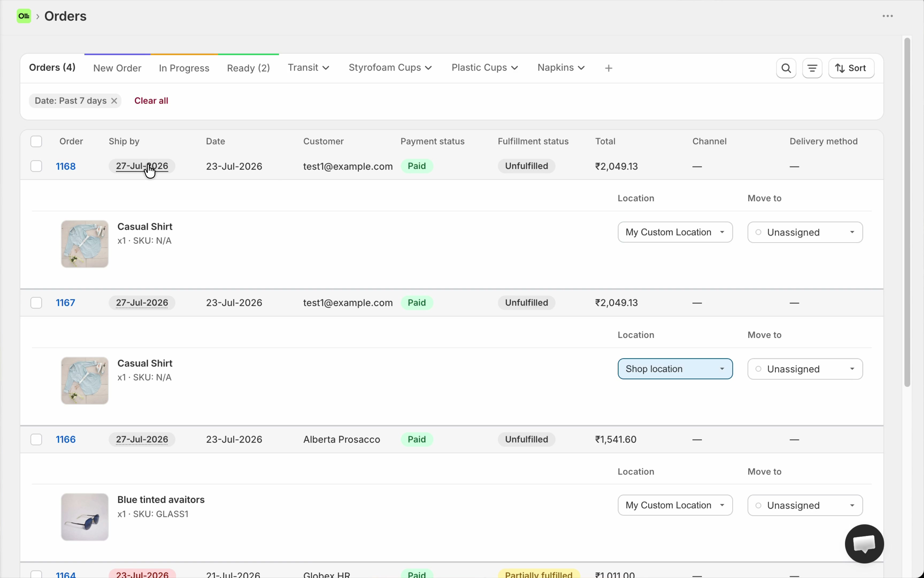The height and width of the screenshot is (578, 924).
Task: Click ship by date 27-Jul-2026 for order 1166
Action: pyautogui.click(x=142, y=439)
